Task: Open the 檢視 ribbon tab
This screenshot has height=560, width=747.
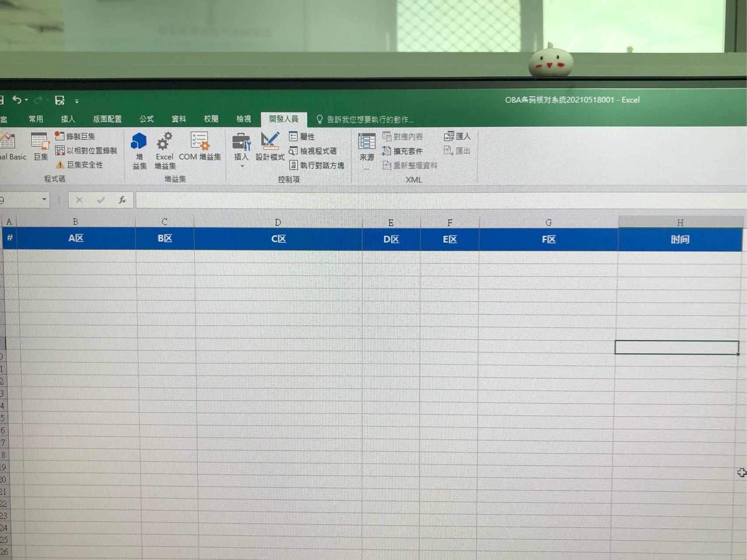Action: pos(244,119)
